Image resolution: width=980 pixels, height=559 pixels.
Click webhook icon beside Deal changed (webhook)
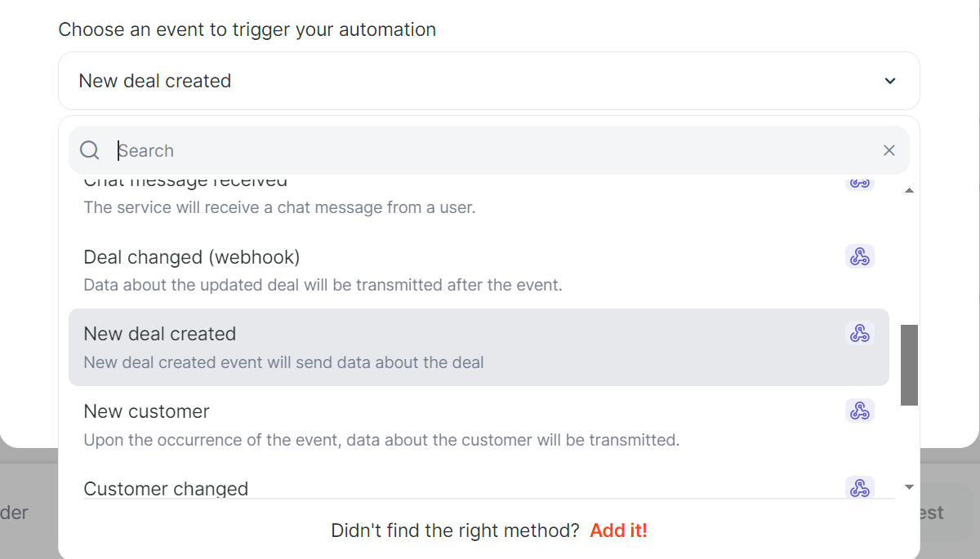pyautogui.click(x=859, y=256)
